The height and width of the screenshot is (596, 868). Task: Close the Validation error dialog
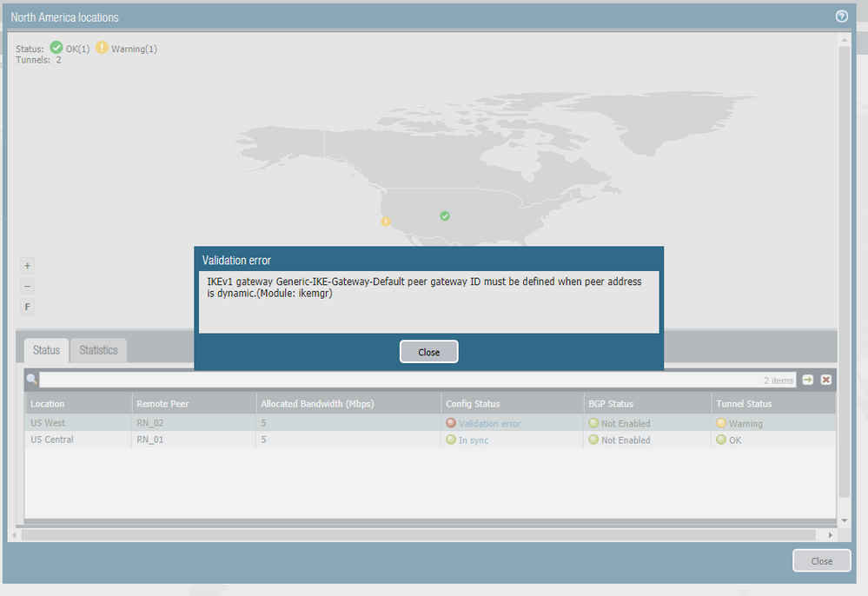point(428,352)
